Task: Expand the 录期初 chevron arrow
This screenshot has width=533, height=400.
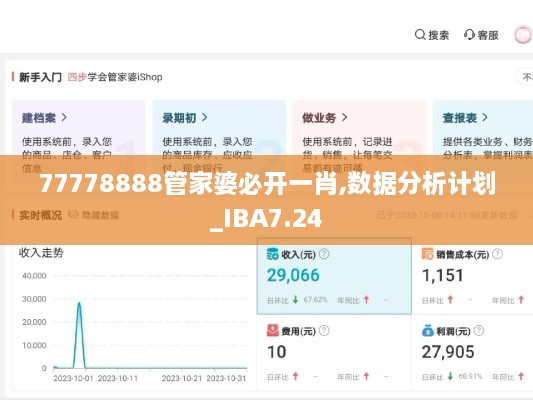Action: 204,117
